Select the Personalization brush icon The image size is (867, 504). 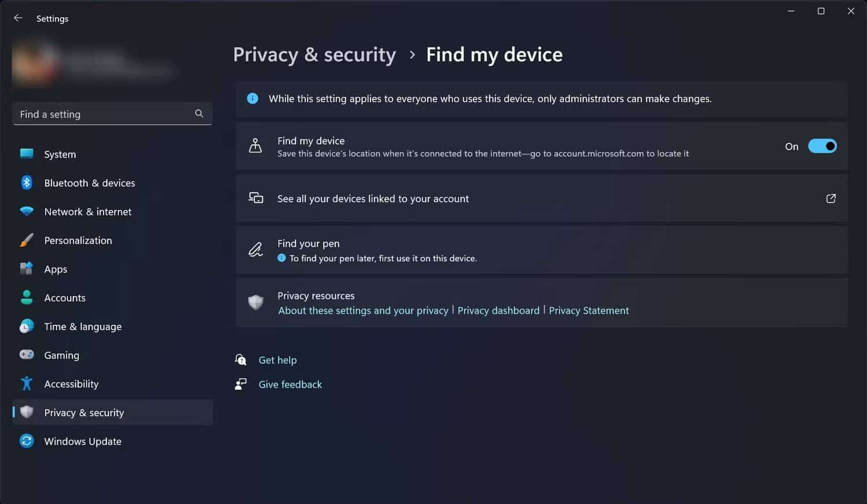coord(27,240)
